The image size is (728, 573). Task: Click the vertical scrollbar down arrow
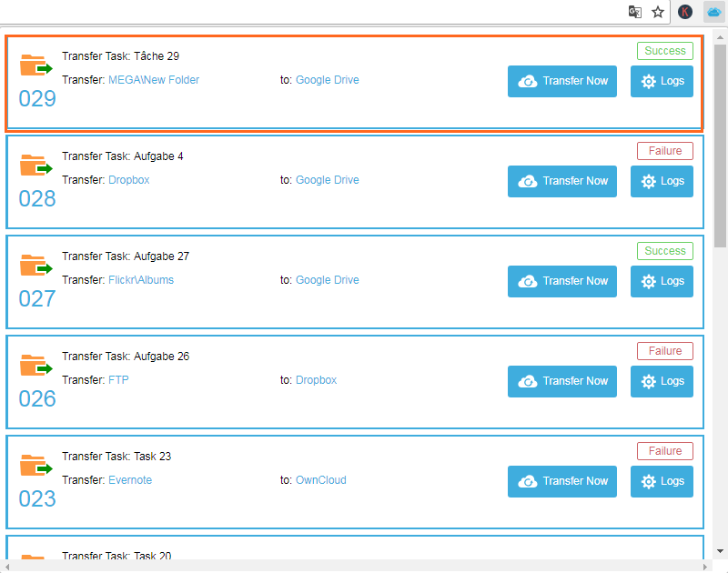coord(721,551)
